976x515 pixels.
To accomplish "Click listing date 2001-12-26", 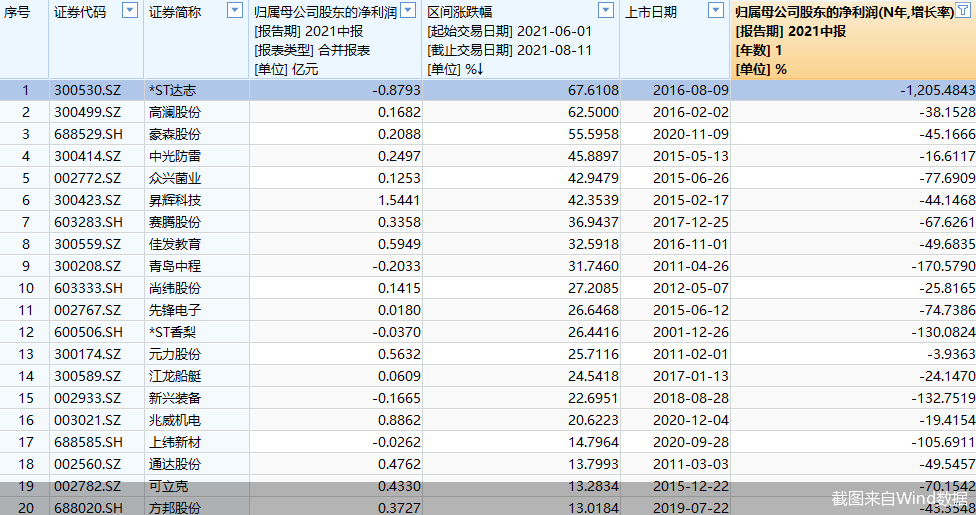I will point(690,332).
